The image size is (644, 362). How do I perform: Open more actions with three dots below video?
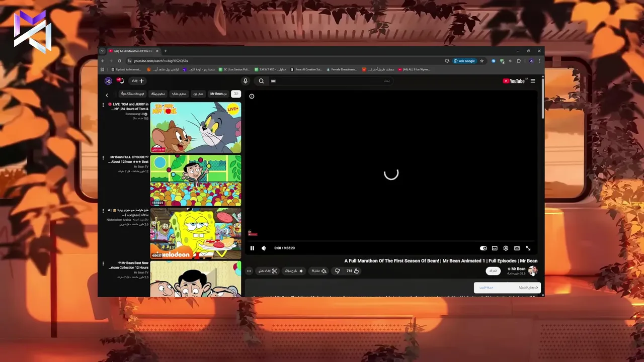[249, 270]
